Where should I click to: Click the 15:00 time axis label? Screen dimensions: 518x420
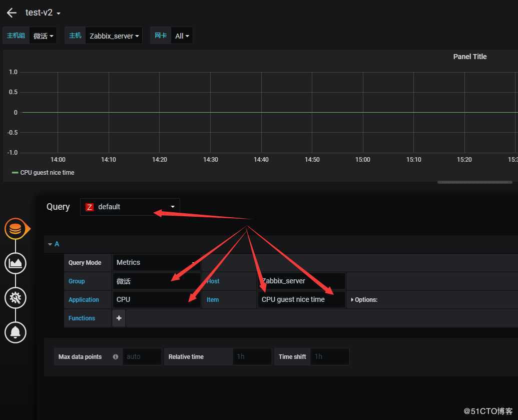click(x=363, y=160)
